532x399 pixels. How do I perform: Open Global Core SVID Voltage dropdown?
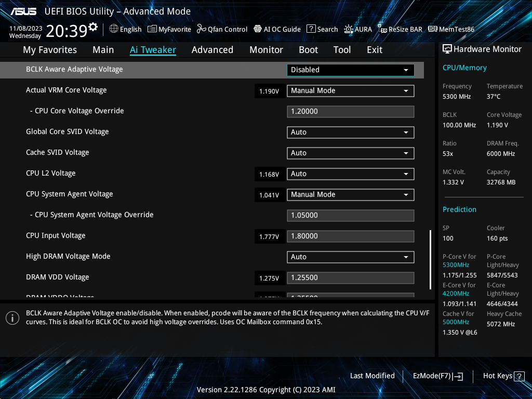click(351, 132)
